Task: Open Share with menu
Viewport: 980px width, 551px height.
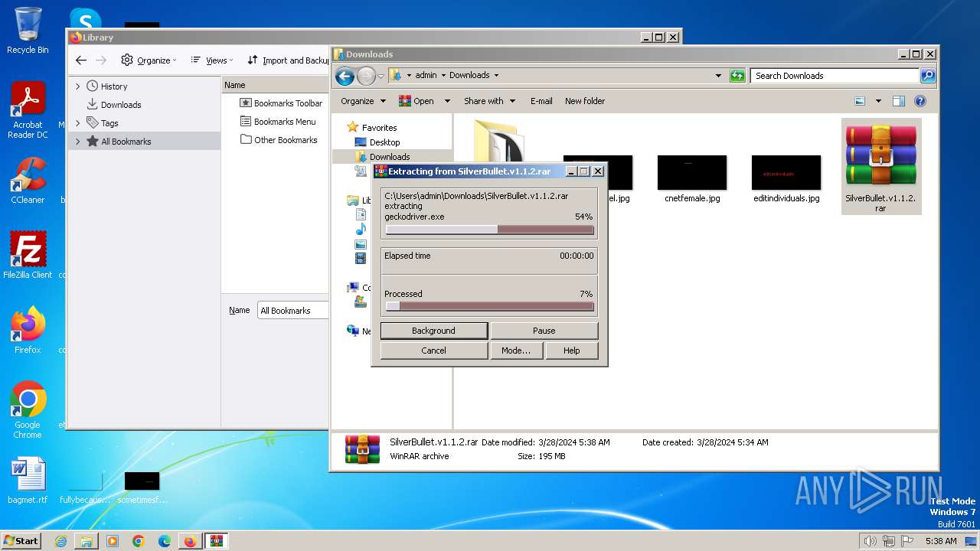Action: click(x=489, y=101)
